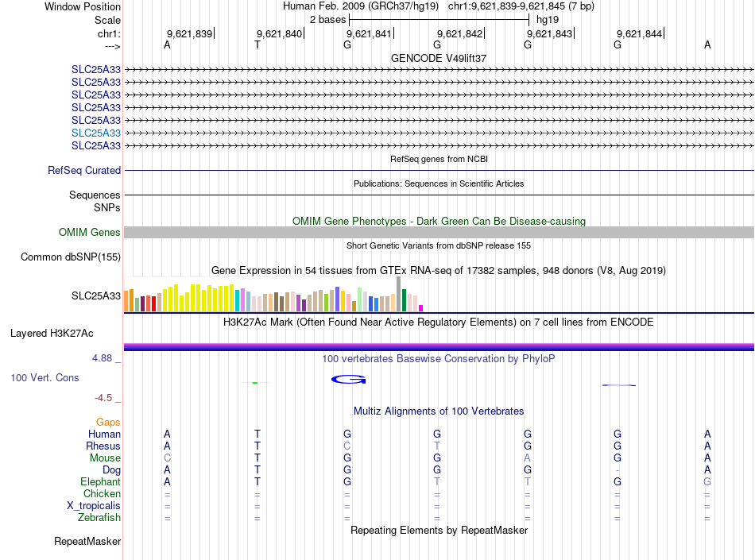Screen dimensions: 755x560
Task: Click the tall gray GTEx expression bar
Action: click(399, 294)
